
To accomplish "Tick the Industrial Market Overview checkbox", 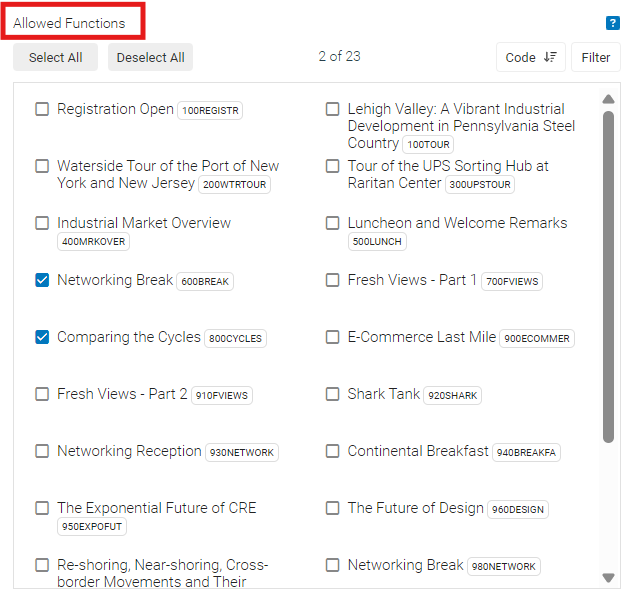I will (x=42, y=223).
